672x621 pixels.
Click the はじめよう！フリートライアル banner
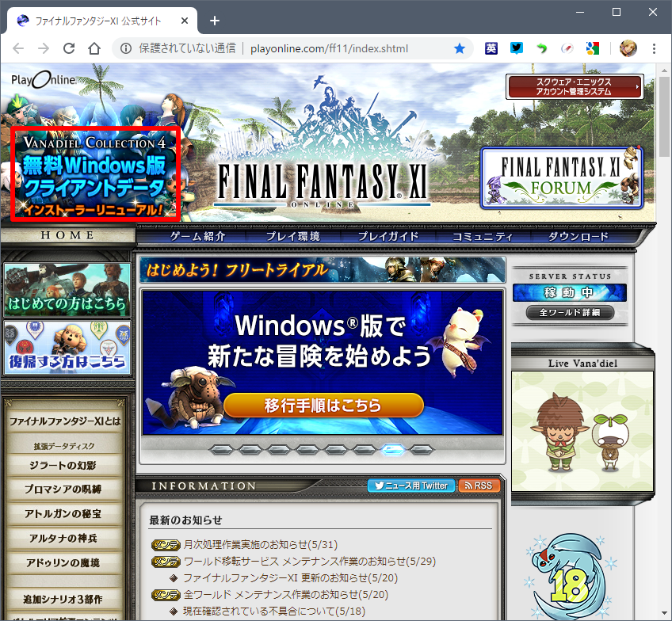point(323,270)
